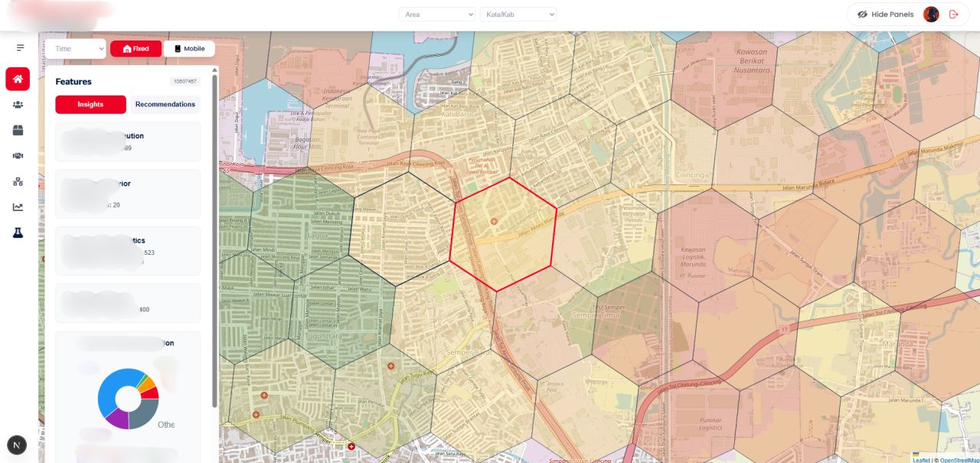This screenshot has width=980, height=463.
Task: Open the Kota/Kab dropdown
Action: click(x=518, y=15)
